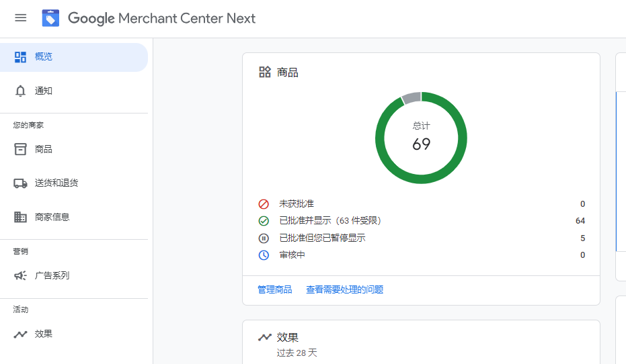Screen dimensions: 626x364
Task: Open 广告系列 from the sidebar
Action: pos(52,275)
